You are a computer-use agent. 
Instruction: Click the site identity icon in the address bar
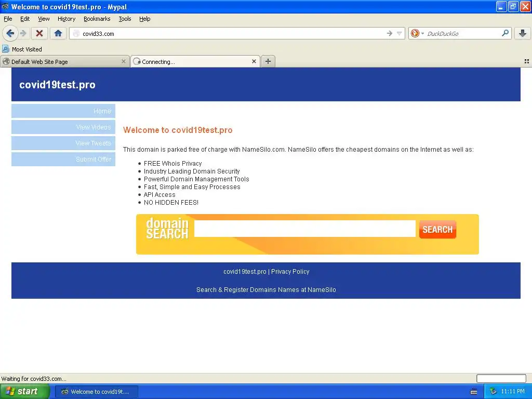[x=76, y=33]
